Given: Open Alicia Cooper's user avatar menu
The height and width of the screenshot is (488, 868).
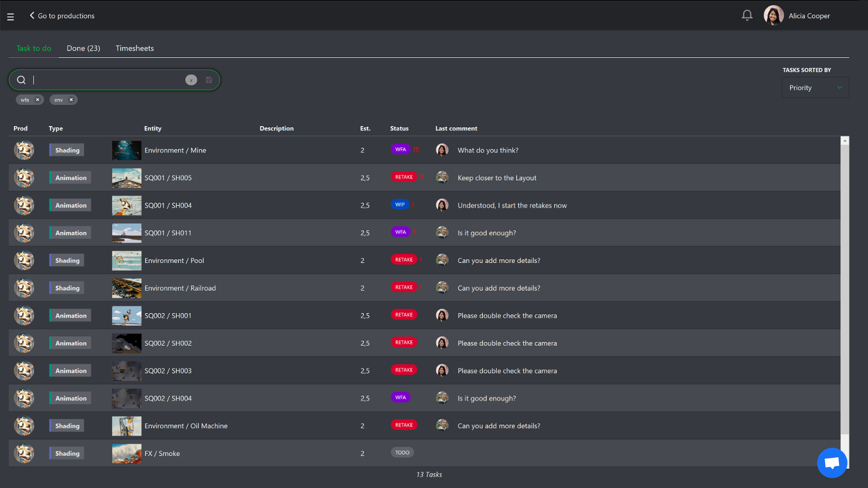Looking at the screenshot, I should pyautogui.click(x=773, y=16).
